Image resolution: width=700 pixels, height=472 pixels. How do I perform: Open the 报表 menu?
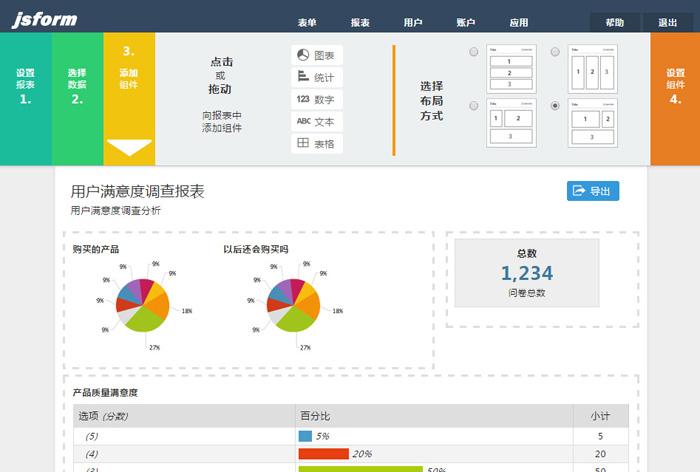point(360,22)
